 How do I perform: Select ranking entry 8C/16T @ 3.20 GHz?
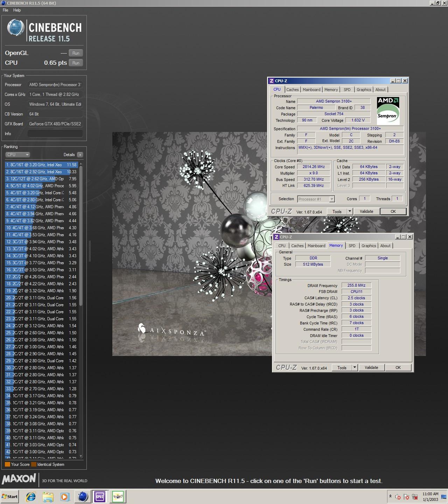(x=41, y=165)
